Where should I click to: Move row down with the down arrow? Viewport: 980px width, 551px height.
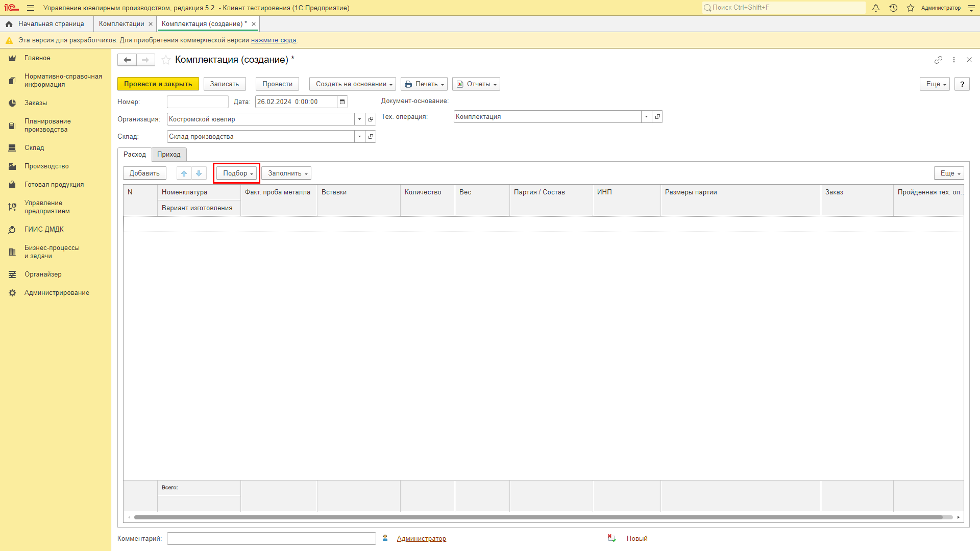[199, 173]
